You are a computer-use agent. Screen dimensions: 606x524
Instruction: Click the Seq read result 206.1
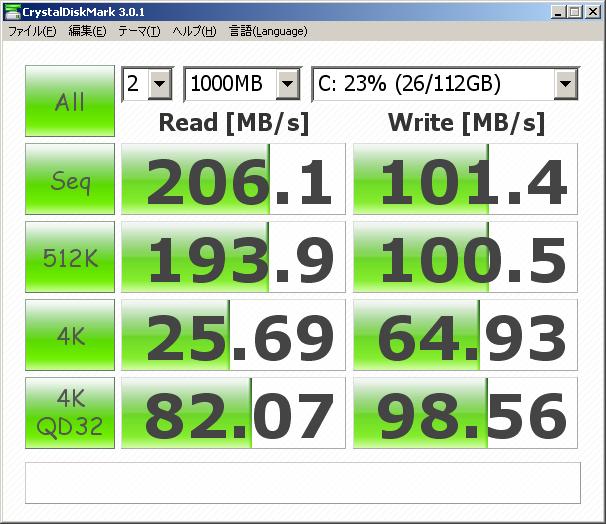pyautogui.click(x=233, y=179)
